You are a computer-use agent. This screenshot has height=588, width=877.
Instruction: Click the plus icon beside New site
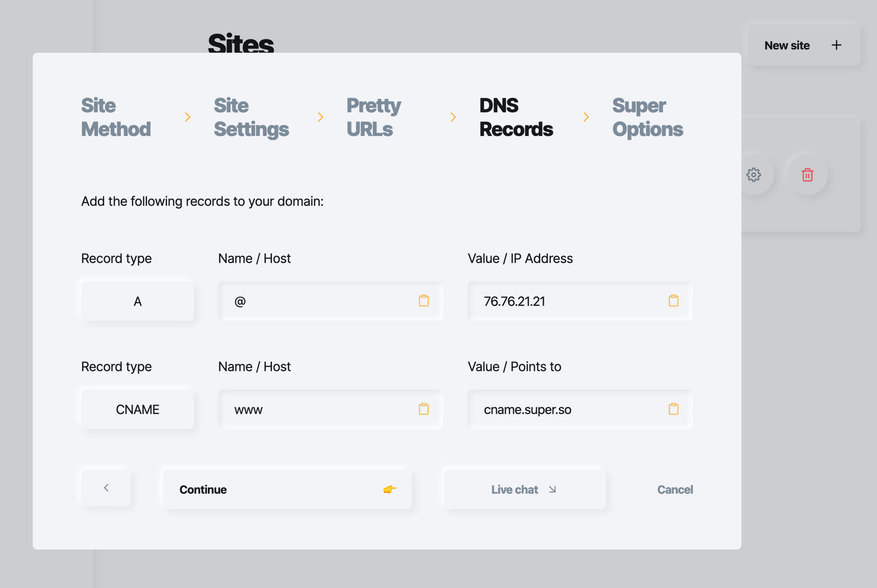coord(836,45)
